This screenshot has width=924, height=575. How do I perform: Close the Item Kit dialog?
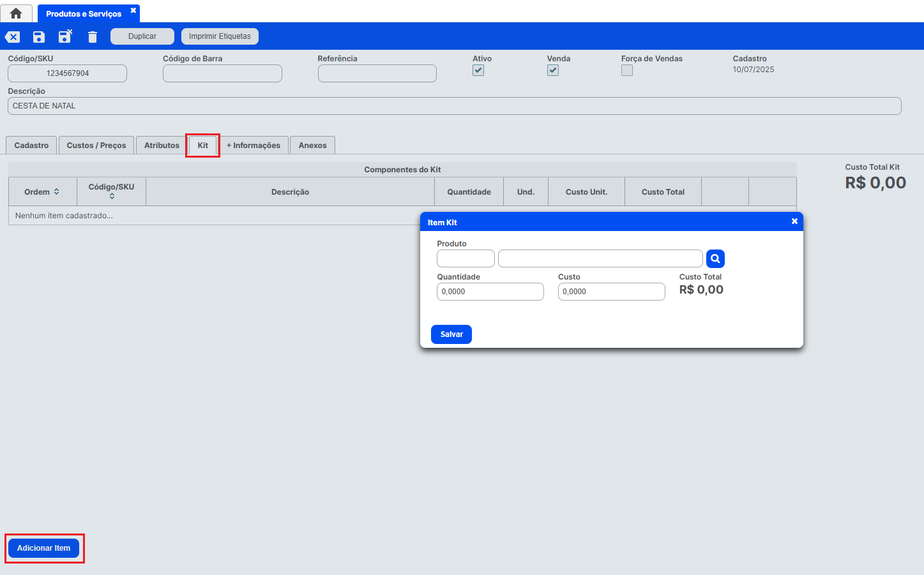coord(794,221)
